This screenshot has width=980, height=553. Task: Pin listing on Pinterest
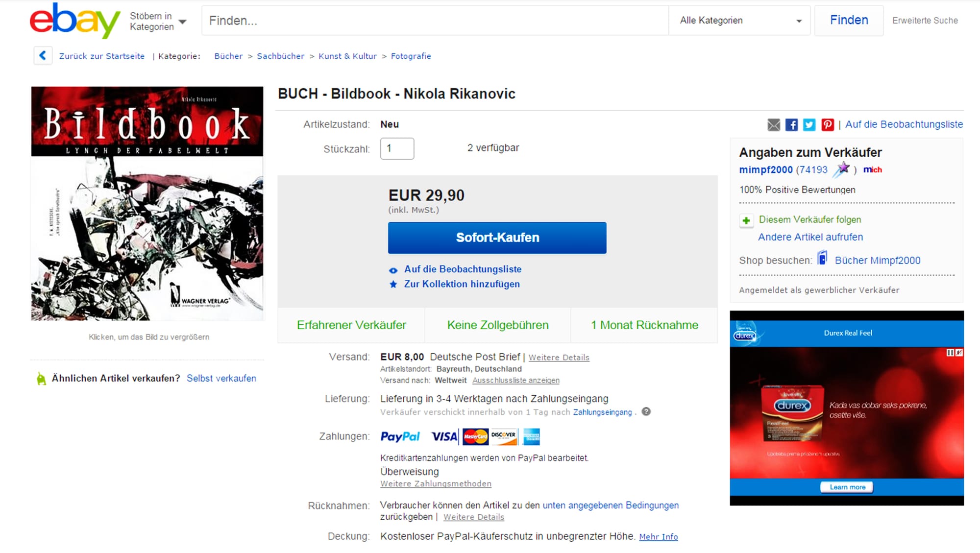pos(828,125)
